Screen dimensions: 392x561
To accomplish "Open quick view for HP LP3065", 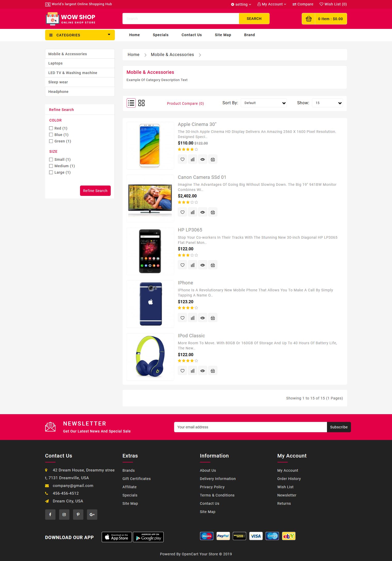I will coord(203,265).
